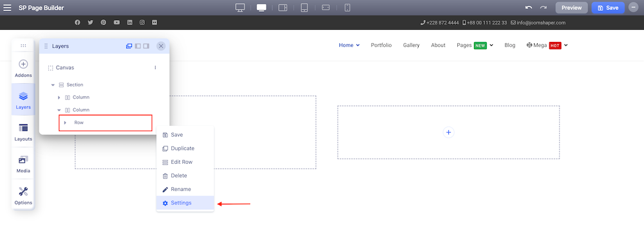
Task: Choose Save from the context menu
Action: pos(185,135)
